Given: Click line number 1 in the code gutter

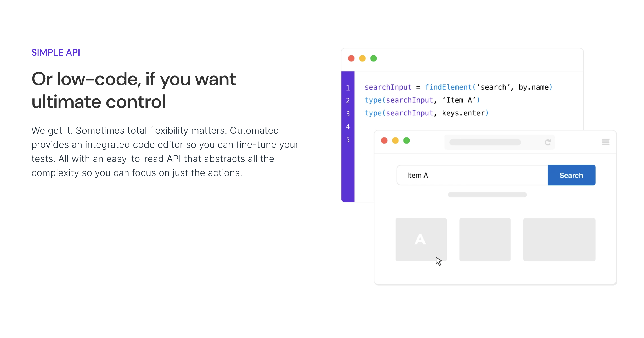Looking at the screenshot, I should click(348, 88).
